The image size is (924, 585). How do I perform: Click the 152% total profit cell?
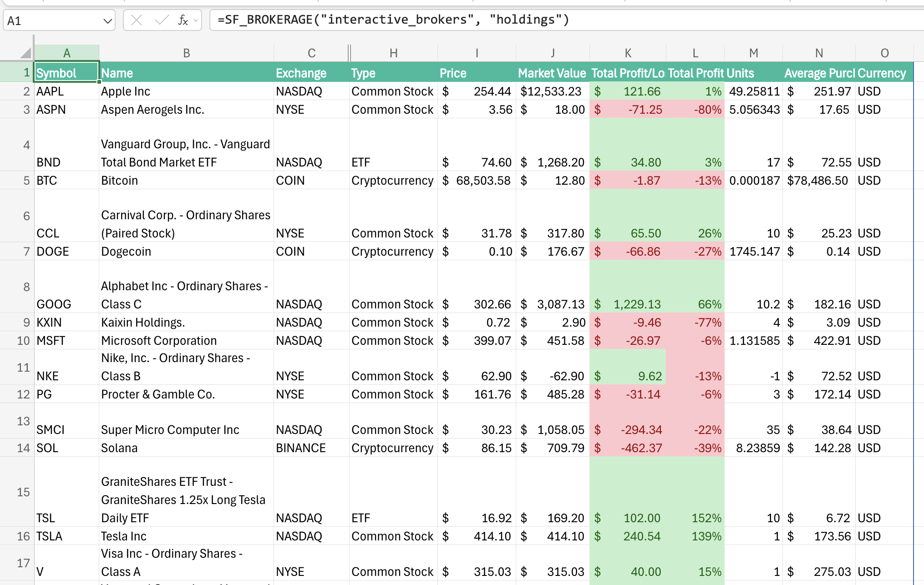[696, 492]
